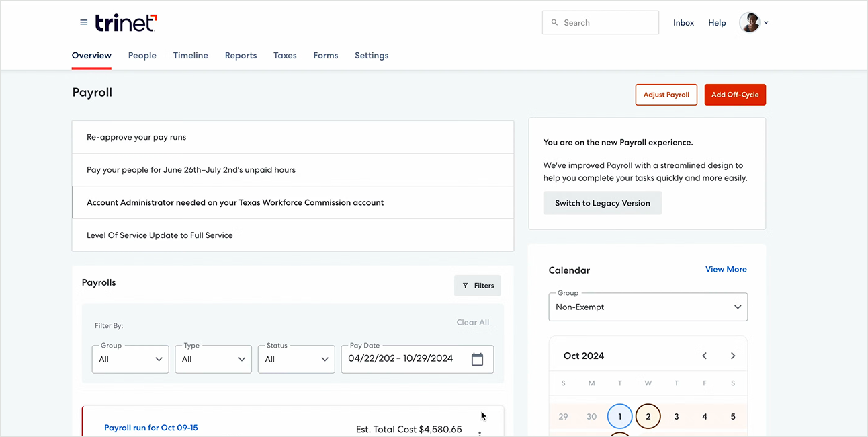Click the Pay Date range field
The image size is (868, 437).
[417, 359]
